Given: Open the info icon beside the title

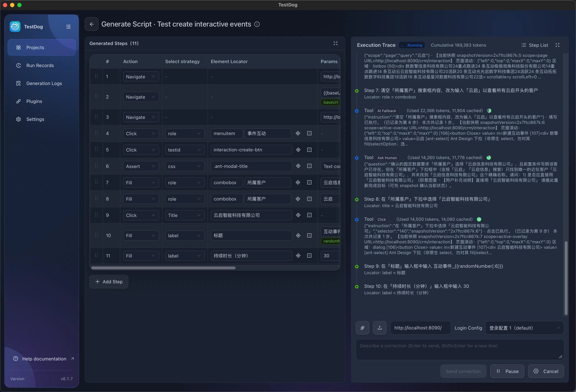Looking at the screenshot, I should pos(257,24).
